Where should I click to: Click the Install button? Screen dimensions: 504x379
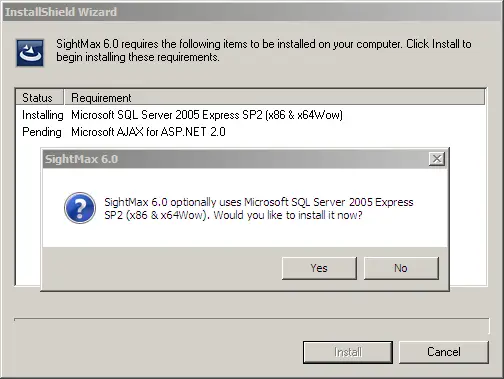click(x=348, y=352)
